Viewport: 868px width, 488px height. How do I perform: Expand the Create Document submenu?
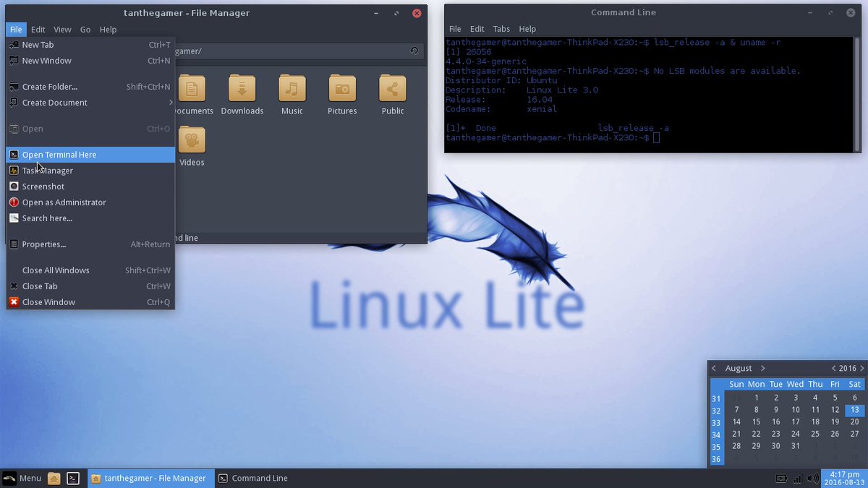coord(90,103)
